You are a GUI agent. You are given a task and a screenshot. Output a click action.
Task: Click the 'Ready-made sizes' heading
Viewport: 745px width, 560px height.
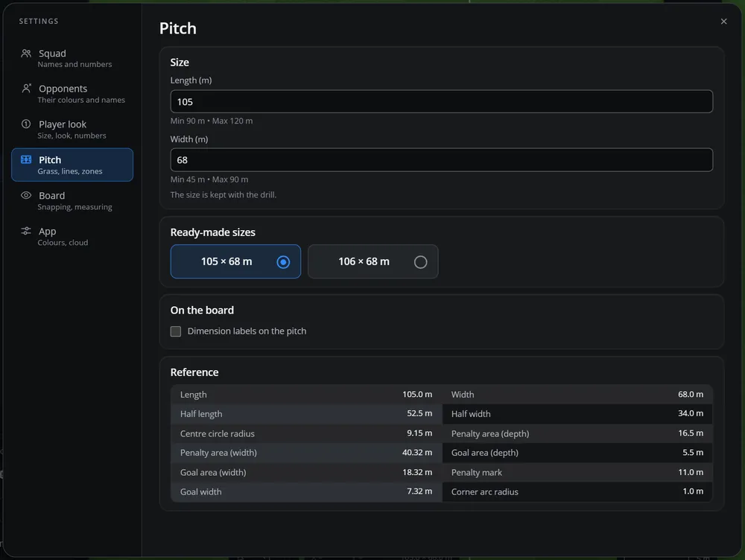tap(213, 232)
